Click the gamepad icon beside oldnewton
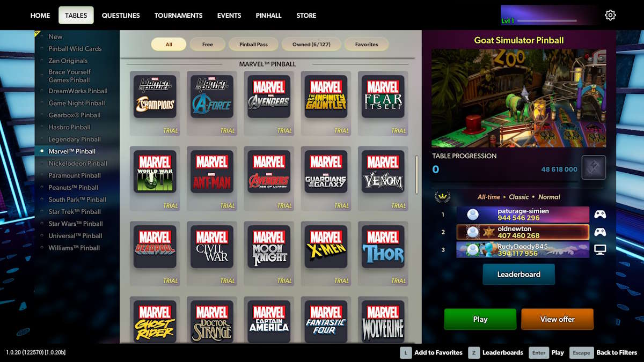This screenshot has width=644, height=362. (x=599, y=232)
